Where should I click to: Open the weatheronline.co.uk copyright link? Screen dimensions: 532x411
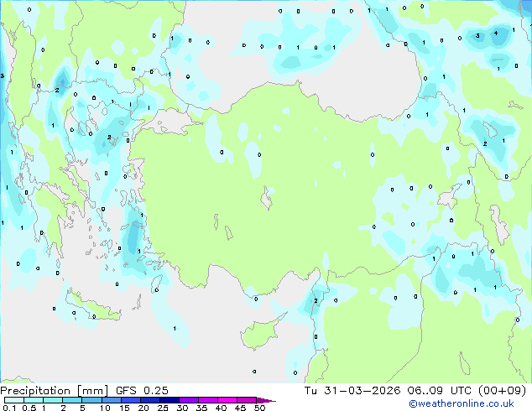pos(461,403)
